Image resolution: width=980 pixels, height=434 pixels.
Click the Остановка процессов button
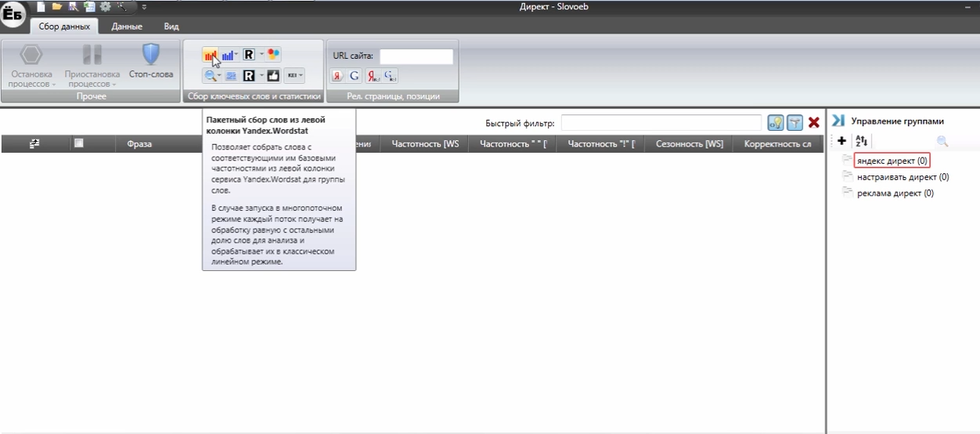(x=31, y=65)
